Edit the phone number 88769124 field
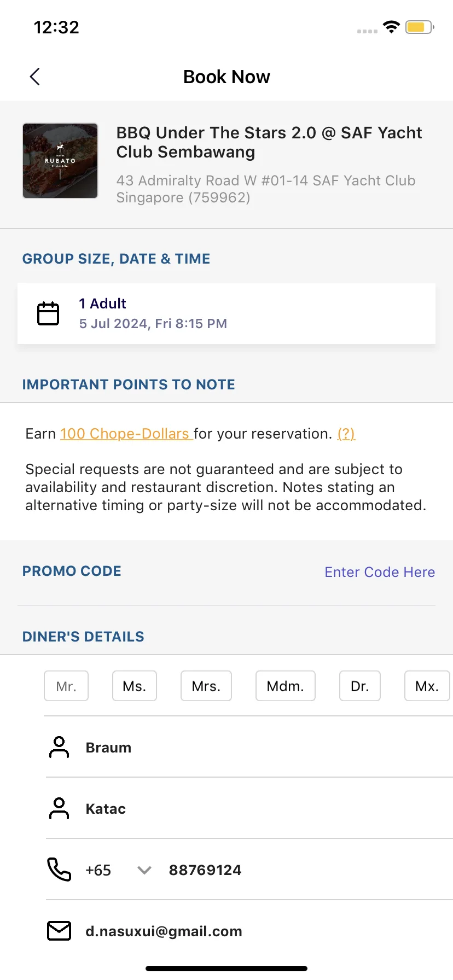The image size is (453, 980). [205, 870]
